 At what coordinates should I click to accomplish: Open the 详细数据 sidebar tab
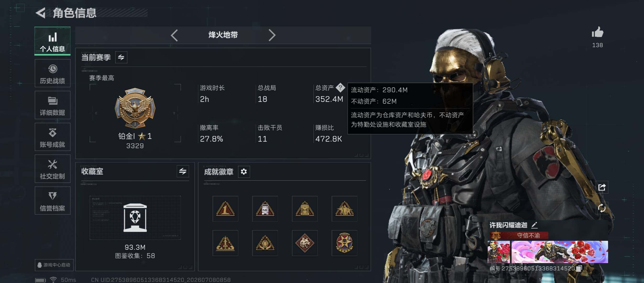(x=52, y=105)
